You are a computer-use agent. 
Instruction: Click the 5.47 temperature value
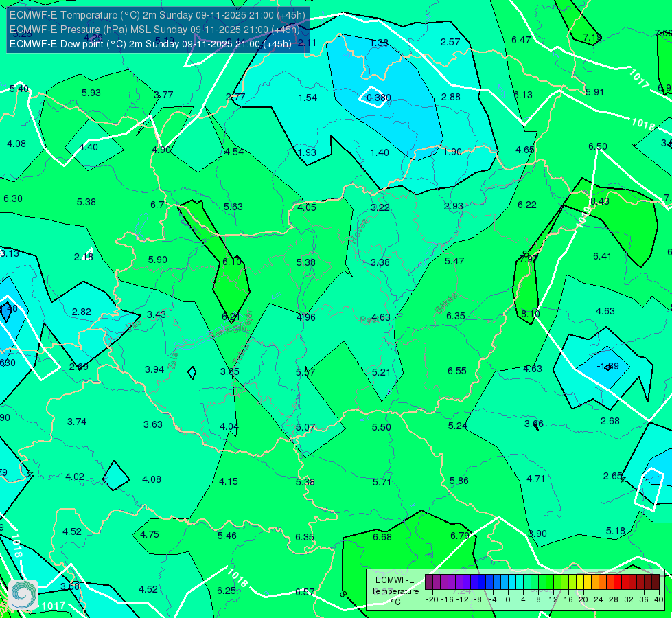click(454, 261)
